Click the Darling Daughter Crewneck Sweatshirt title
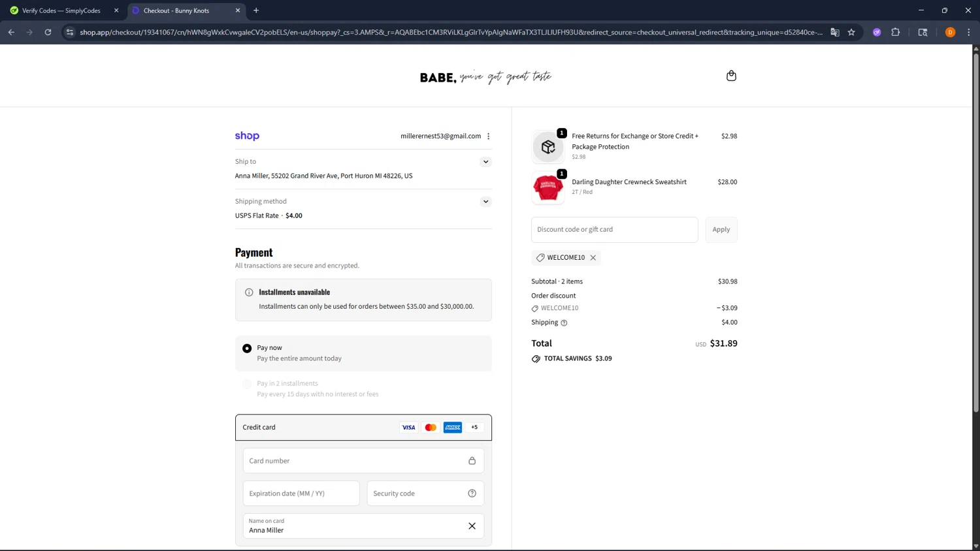 click(629, 182)
